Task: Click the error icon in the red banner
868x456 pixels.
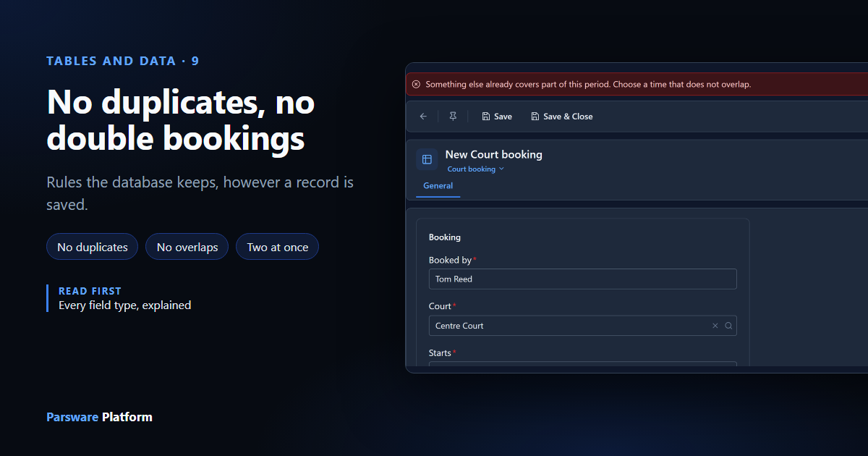Action: pos(416,85)
